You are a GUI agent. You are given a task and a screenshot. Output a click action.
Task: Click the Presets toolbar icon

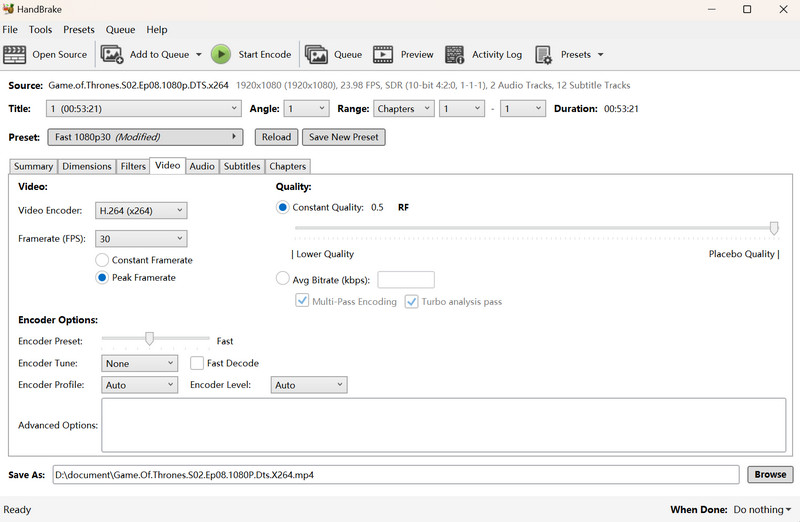tap(544, 54)
